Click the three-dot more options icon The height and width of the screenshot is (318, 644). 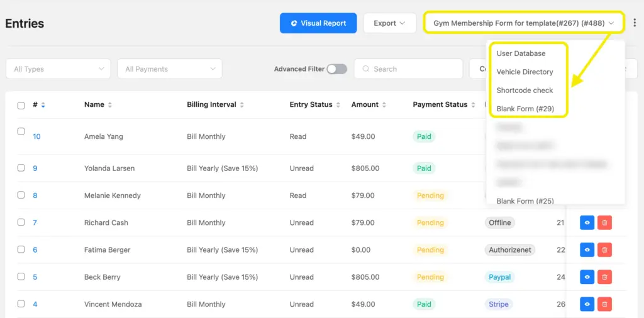point(635,23)
